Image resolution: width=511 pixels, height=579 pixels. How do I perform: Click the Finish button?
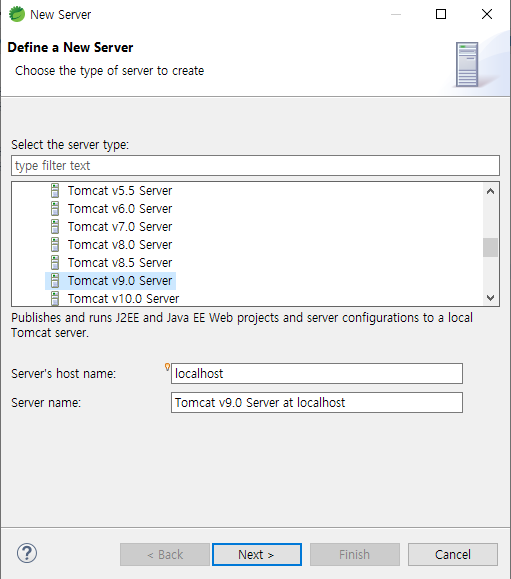click(354, 554)
